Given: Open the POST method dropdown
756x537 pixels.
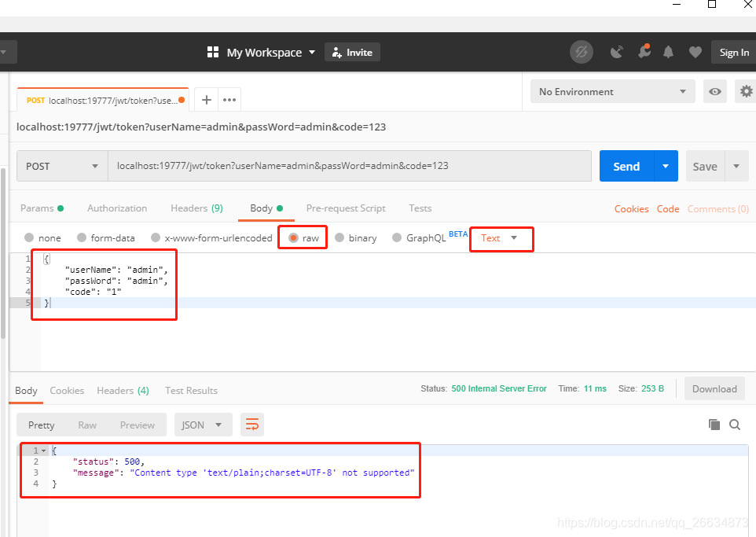Looking at the screenshot, I should pos(61,166).
